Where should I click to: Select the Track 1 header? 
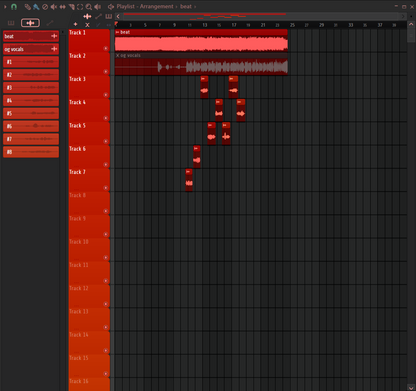point(89,41)
